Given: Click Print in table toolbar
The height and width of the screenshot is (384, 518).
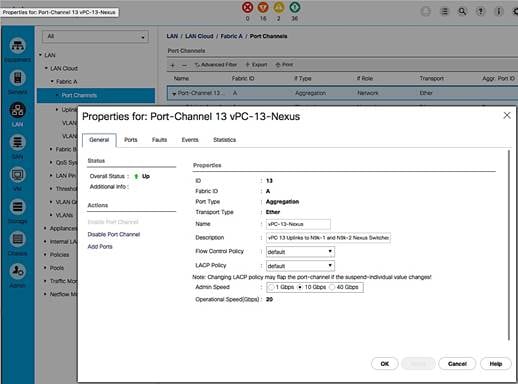Looking at the screenshot, I should (x=284, y=65).
